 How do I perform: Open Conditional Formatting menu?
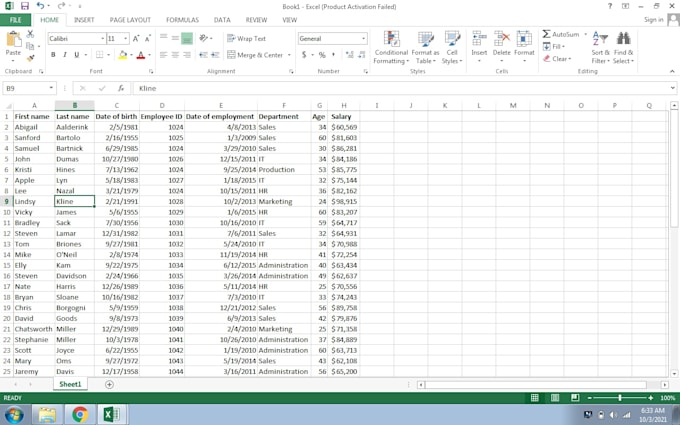pyautogui.click(x=391, y=47)
